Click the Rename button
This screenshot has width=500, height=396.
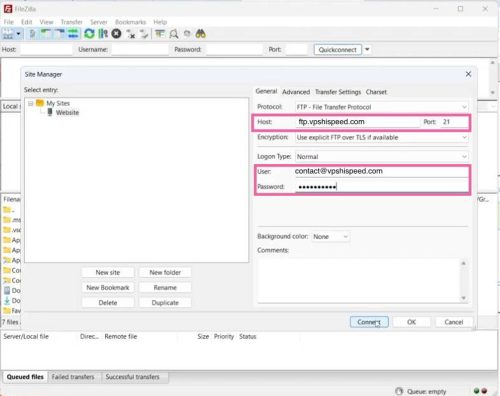(165, 288)
